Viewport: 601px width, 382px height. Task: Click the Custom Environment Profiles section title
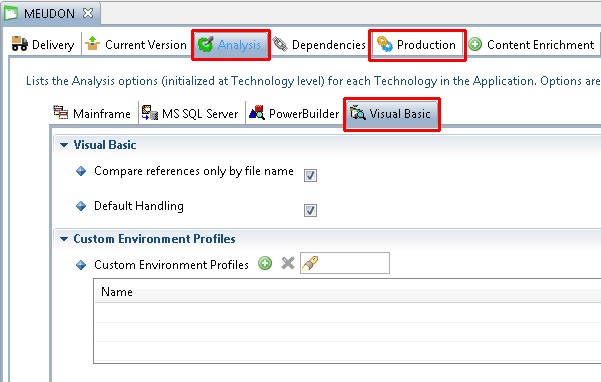tap(154, 239)
